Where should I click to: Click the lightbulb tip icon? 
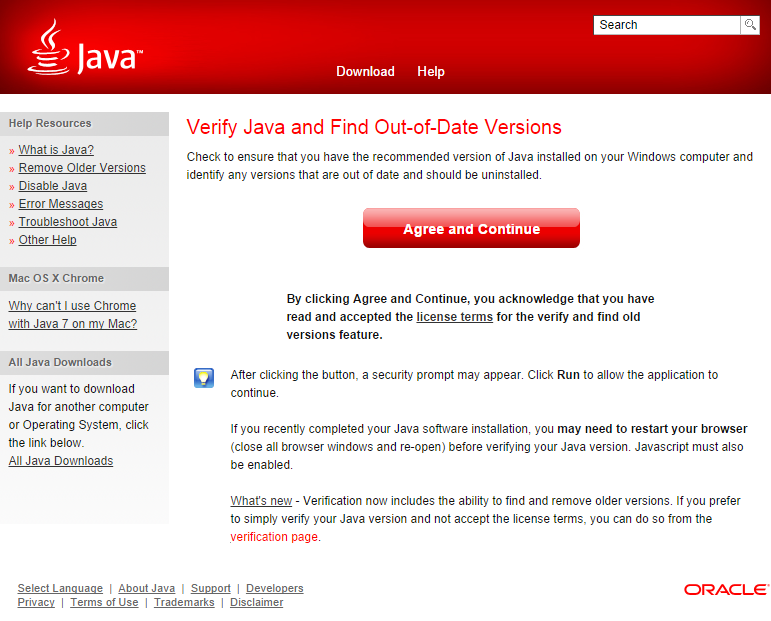click(x=204, y=378)
